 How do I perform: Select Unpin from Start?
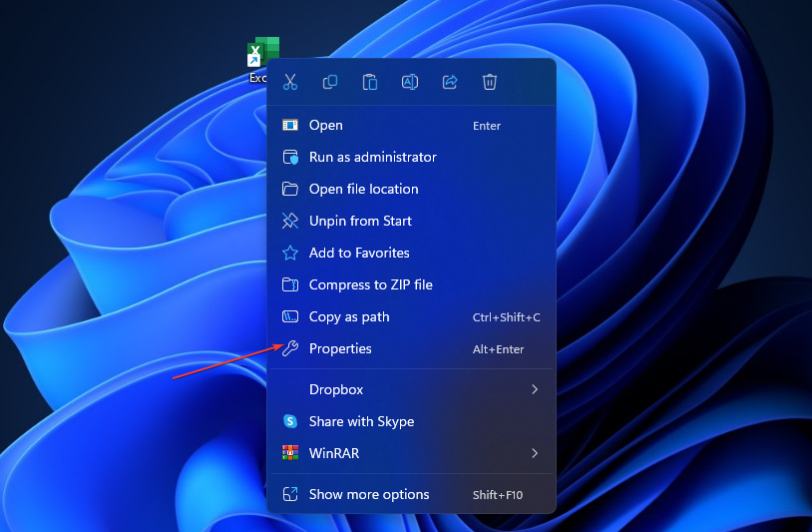[411, 221]
